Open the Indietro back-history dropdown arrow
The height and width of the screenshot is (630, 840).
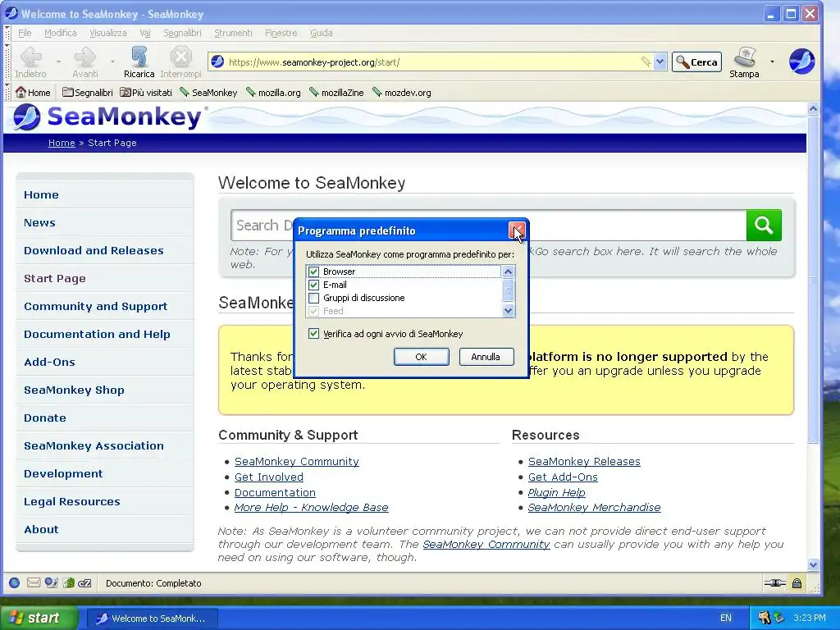pos(58,62)
